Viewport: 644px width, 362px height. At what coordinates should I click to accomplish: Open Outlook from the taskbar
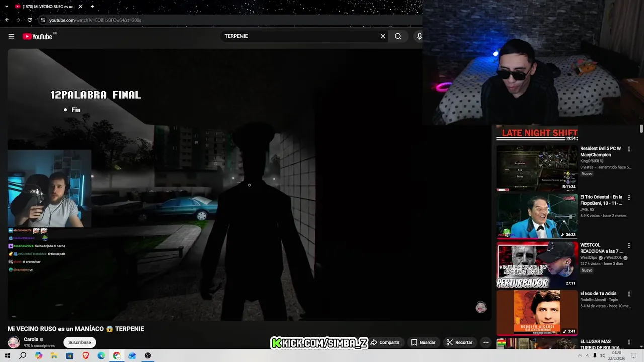tap(132, 356)
